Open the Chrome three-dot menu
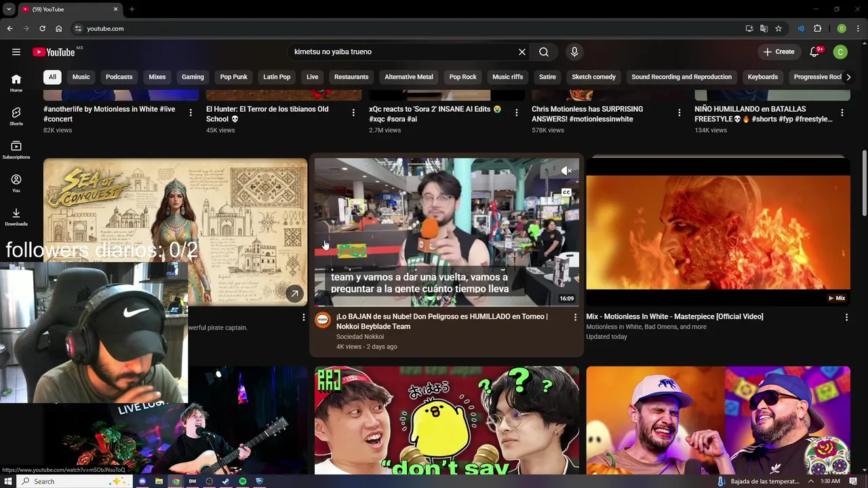This screenshot has width=868, height=488. [858, 28]
